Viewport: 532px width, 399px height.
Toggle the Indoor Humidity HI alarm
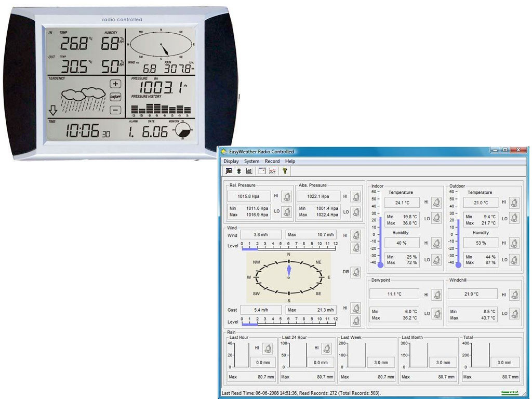[437, 243]
